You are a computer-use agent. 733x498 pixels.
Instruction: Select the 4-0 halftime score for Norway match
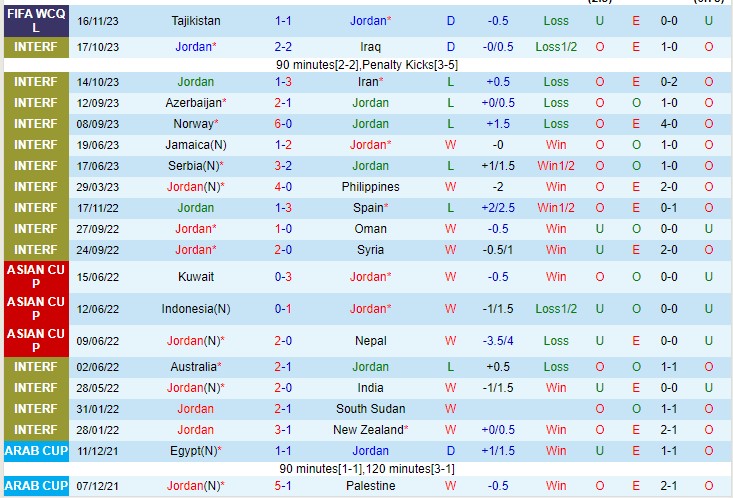point(669,124)
